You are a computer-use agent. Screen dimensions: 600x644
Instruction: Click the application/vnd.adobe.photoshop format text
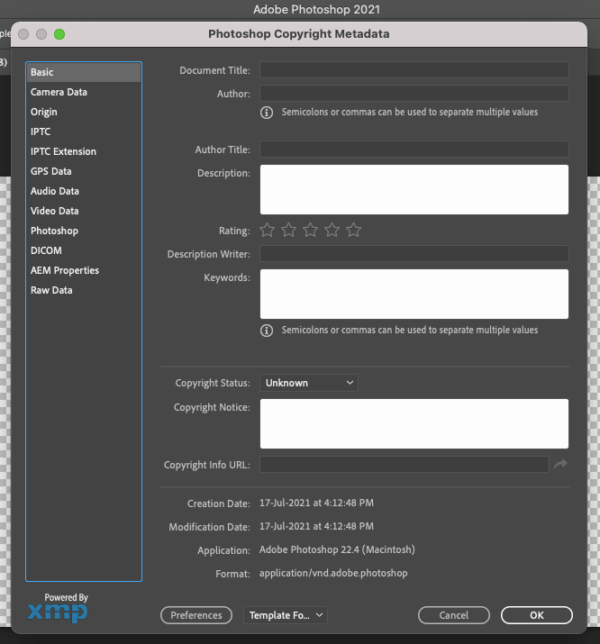tap(333, 573)
